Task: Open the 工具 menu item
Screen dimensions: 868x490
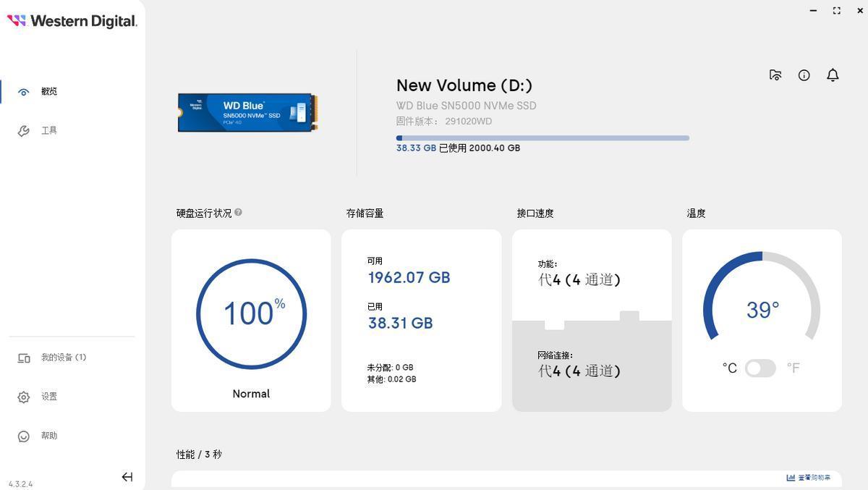Action: [x=49, y=131]
